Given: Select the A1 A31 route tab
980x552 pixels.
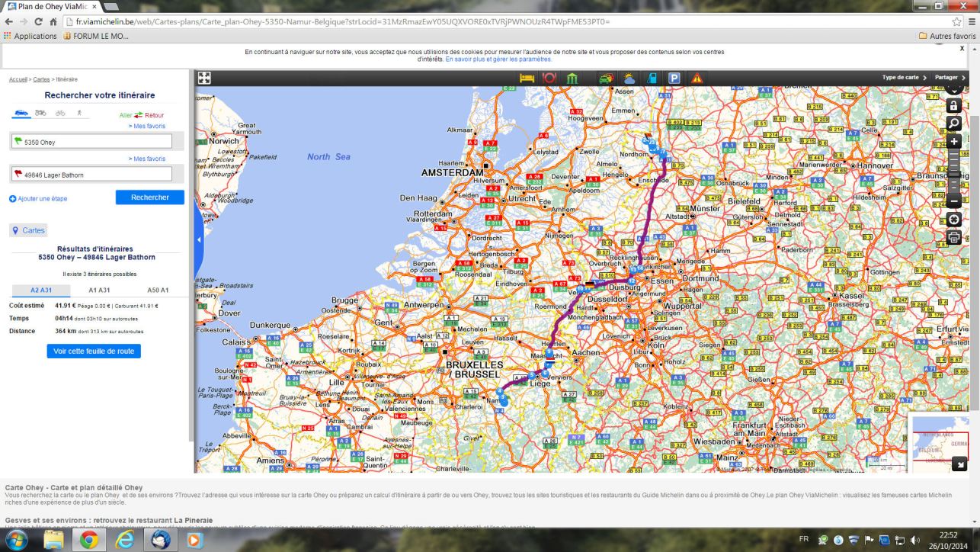Looking at the screenshot, I should coord(99,290).
